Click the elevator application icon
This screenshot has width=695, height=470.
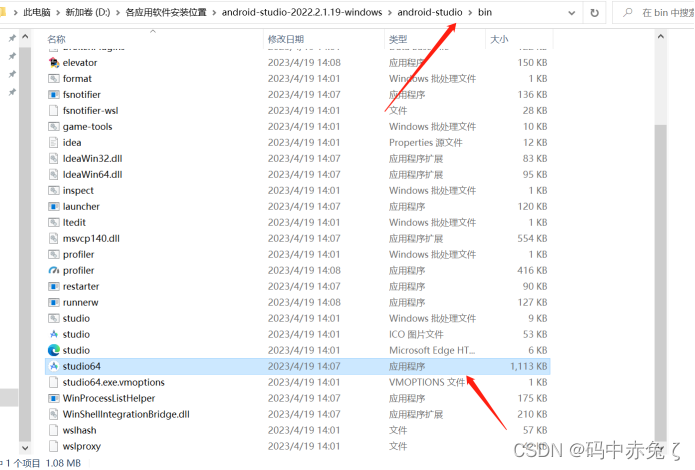click(x=54, y=63)
